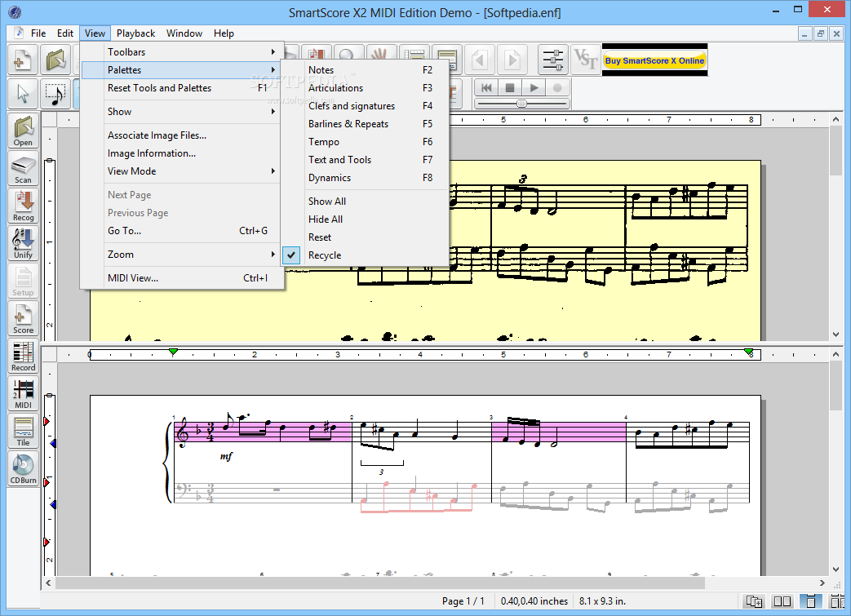
Task: Click Associate Image Files...
Action: [182, 135]
